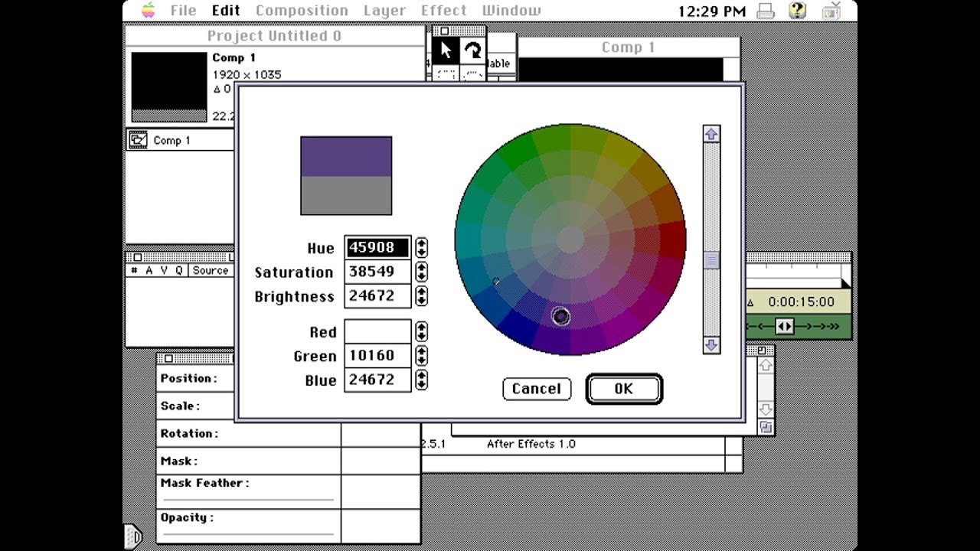This screenshot has height=551, width=980.
Task: Click the up arrow in the rear window scrollbar
Action: tap(766, 366)
